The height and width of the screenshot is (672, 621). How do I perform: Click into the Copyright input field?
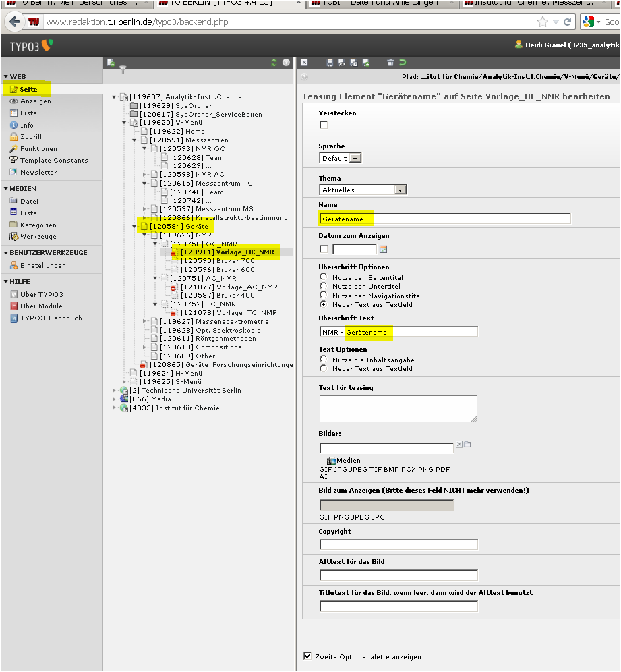pos(398,544)
